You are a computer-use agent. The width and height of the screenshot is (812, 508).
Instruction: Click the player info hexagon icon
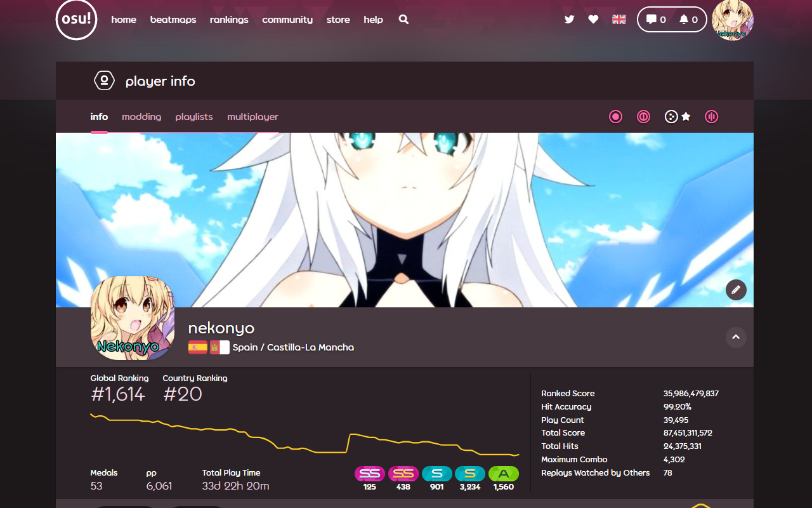tap(104, 81)
